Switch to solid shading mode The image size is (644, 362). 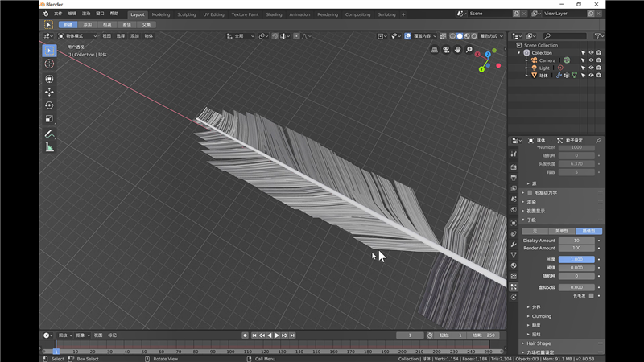tap(460, 36)
